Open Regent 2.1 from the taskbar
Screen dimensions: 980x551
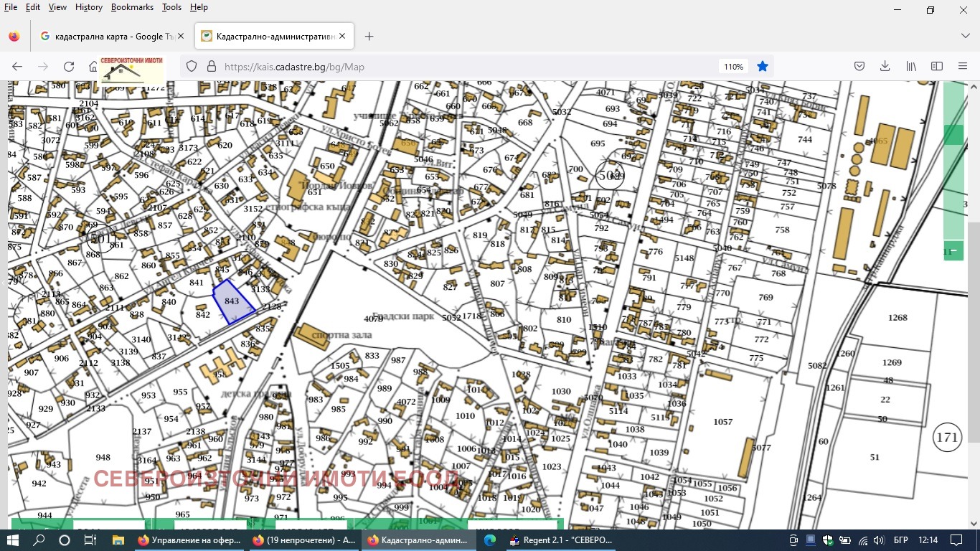point(560,540)
